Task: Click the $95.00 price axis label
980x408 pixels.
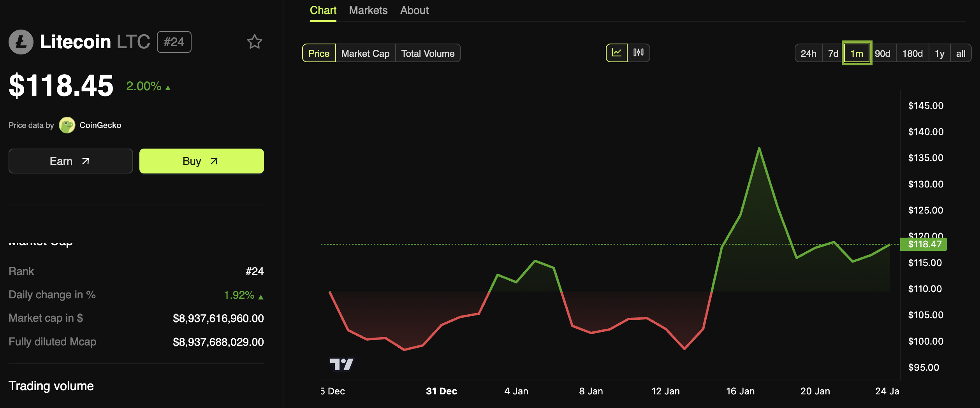Action: click(x=924, y=368)
